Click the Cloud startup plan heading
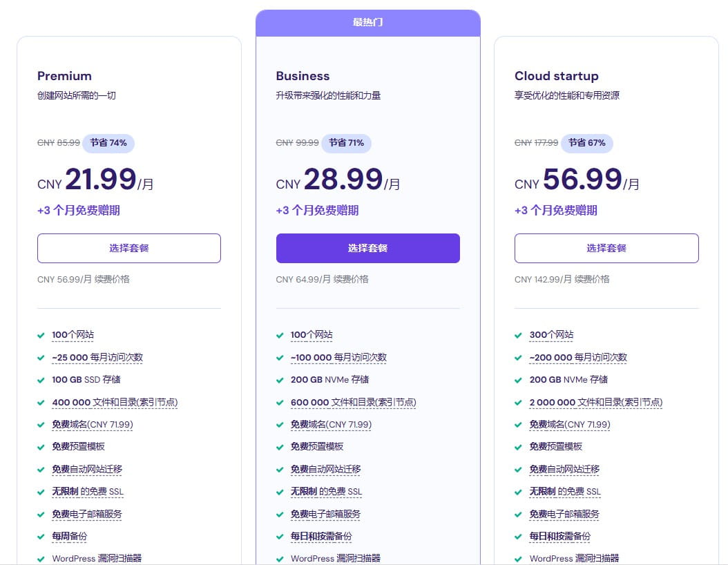This screenshot has height=565, width=728. pos(556,76)
